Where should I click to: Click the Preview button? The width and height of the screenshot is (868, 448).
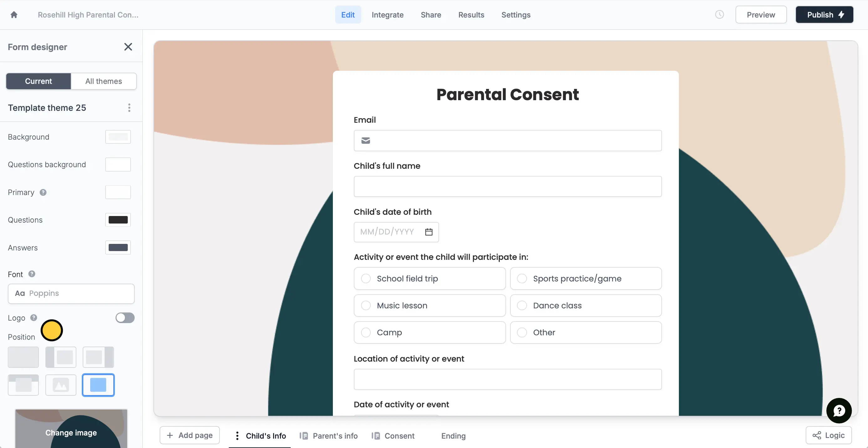pos(761,14)
